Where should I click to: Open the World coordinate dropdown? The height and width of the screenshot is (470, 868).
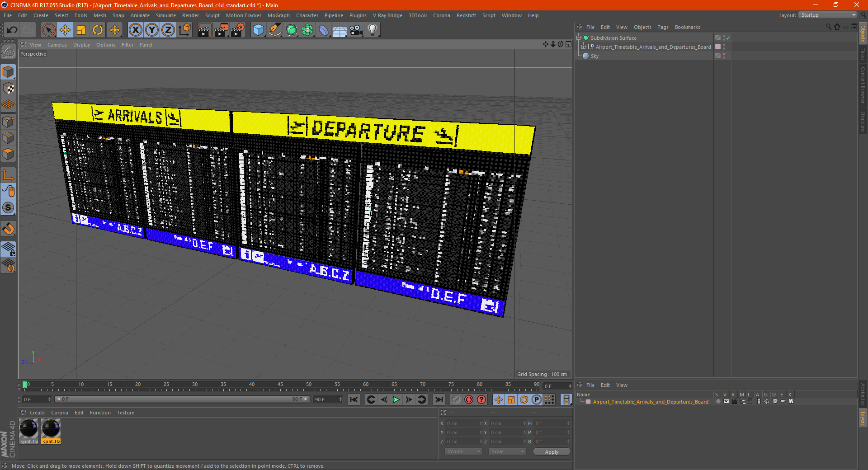[x=463, y=451]
